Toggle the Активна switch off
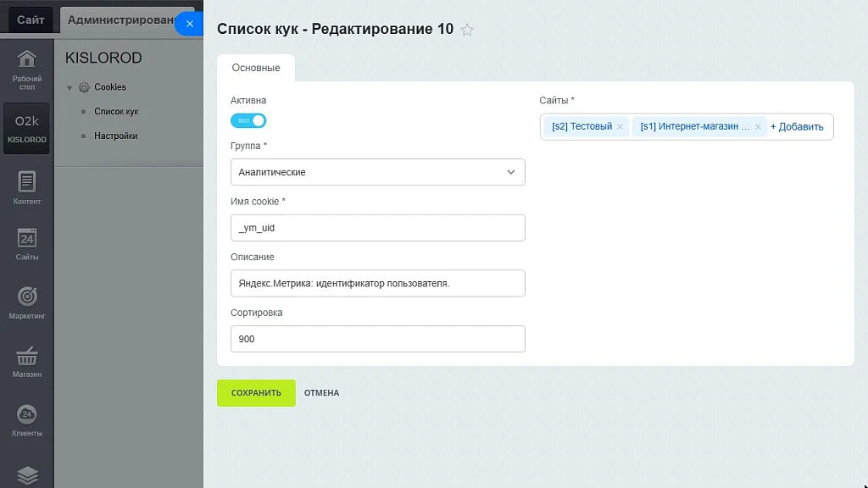Screen dimensions: 868x488 tap(248, 120)
